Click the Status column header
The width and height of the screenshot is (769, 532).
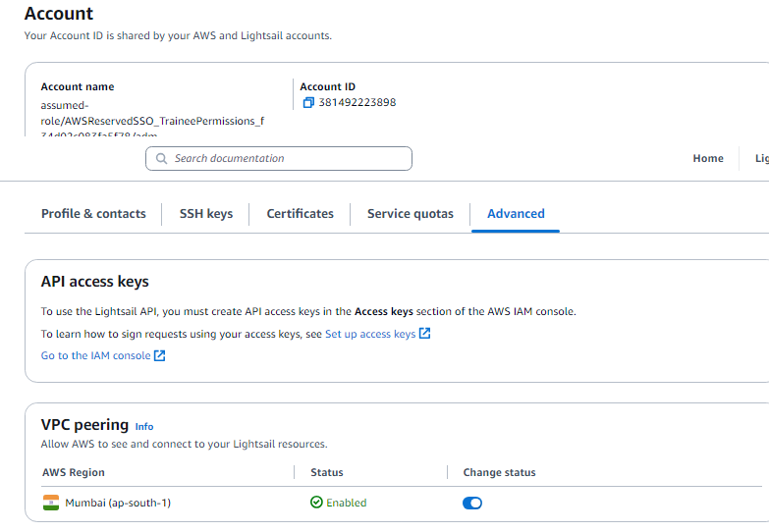tap(327, 472)
